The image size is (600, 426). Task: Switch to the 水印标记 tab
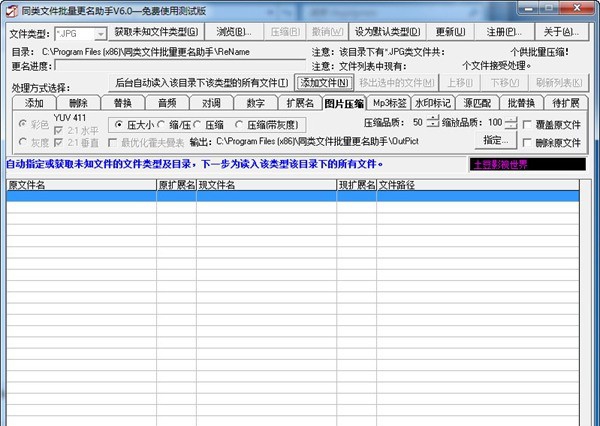click(433, 103)
